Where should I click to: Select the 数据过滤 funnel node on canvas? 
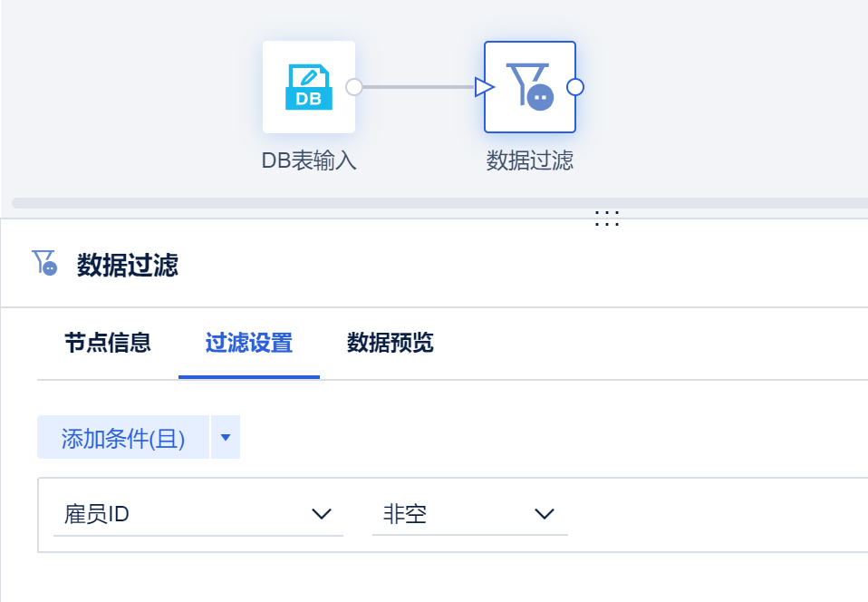tap(529, 87)
